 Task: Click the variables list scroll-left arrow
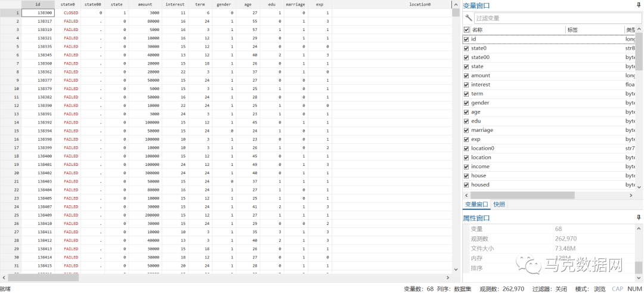466,195
